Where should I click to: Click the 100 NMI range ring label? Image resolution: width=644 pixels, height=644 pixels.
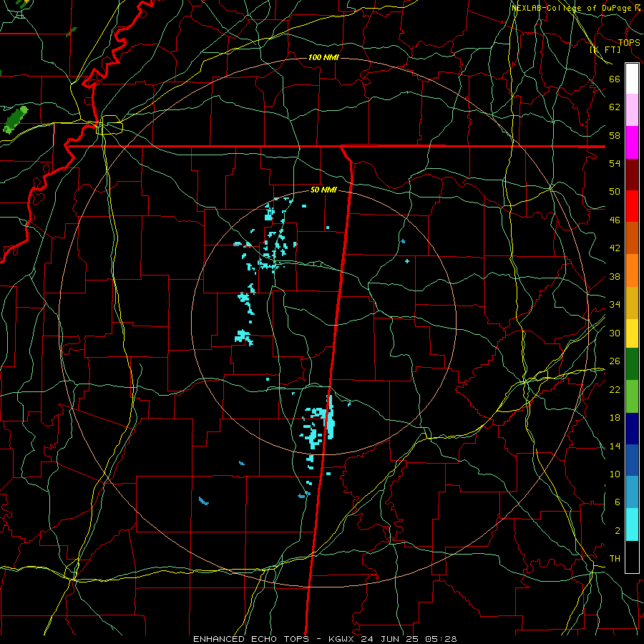pos(323,57)
